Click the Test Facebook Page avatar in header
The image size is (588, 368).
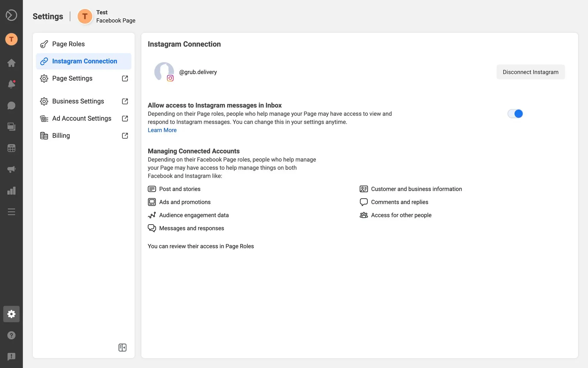(x=85, y=16)
